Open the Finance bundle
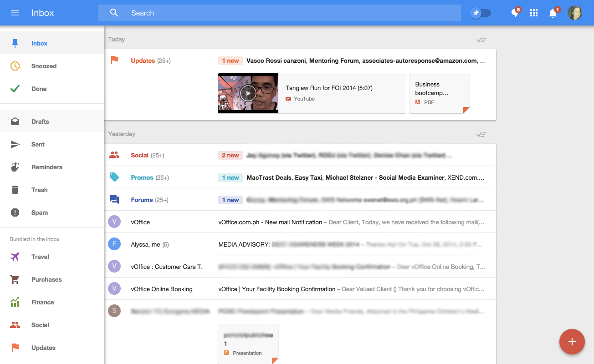 (52, 302)
